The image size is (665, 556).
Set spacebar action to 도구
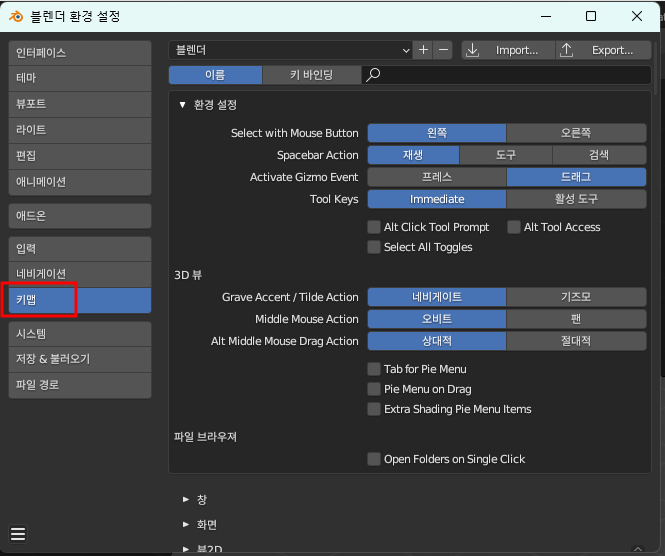[x=506, y=155]
